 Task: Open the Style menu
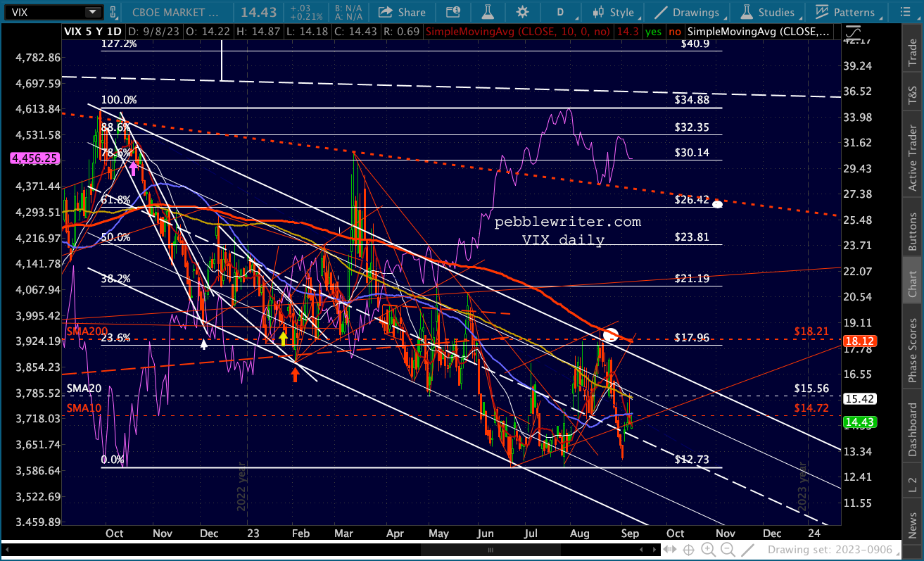click(x=614, y=12)
